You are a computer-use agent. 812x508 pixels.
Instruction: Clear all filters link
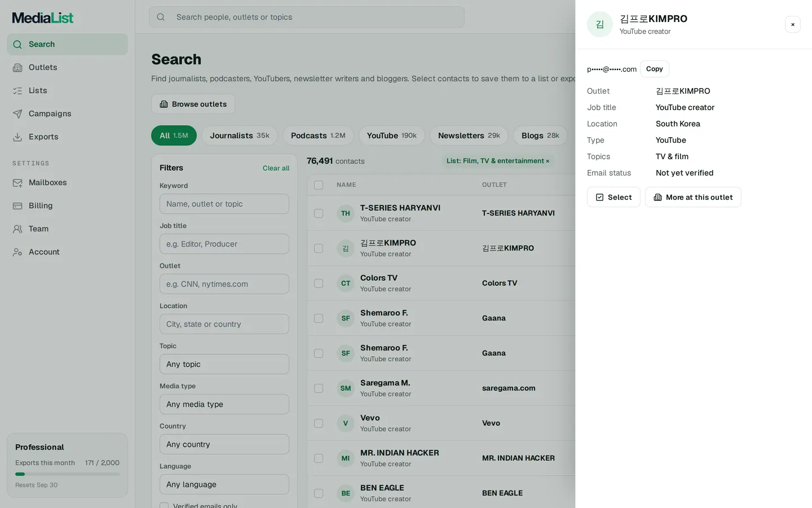pyautogui.click(x=276, y=168)
